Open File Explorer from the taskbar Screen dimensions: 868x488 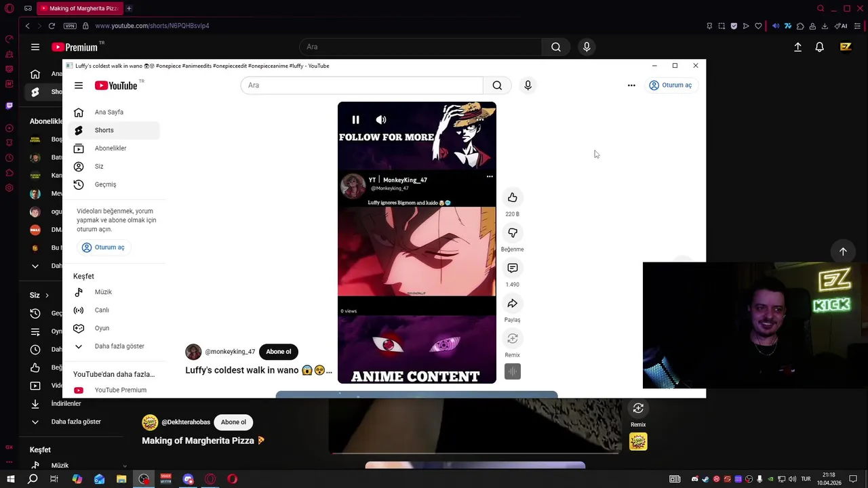[x=121, y=479]
